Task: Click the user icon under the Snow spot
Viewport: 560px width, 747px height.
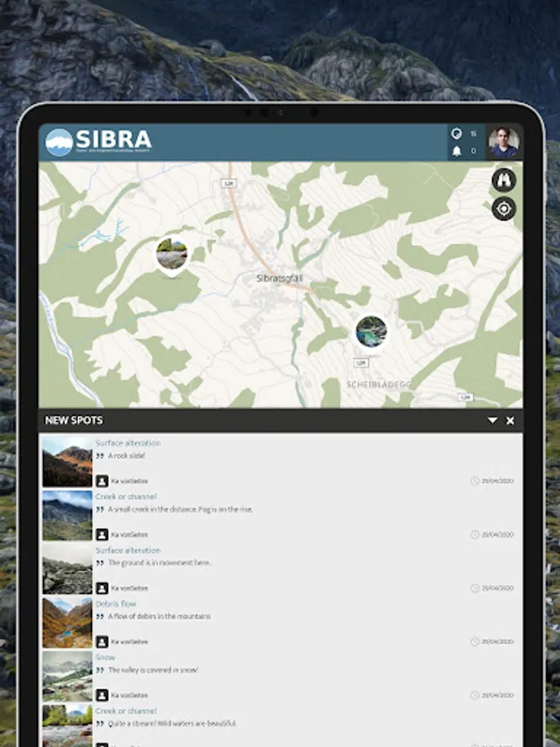Action: coord(102,695)
